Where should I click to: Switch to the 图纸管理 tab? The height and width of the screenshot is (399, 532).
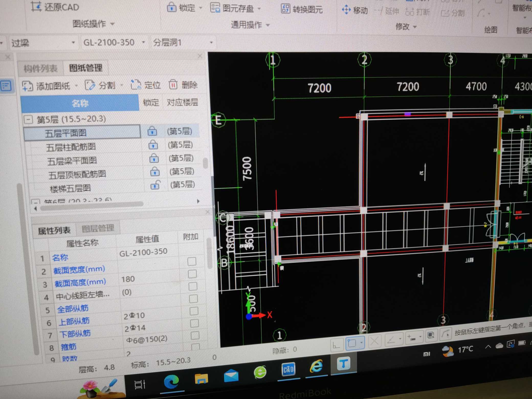click(x=86, y=68)
